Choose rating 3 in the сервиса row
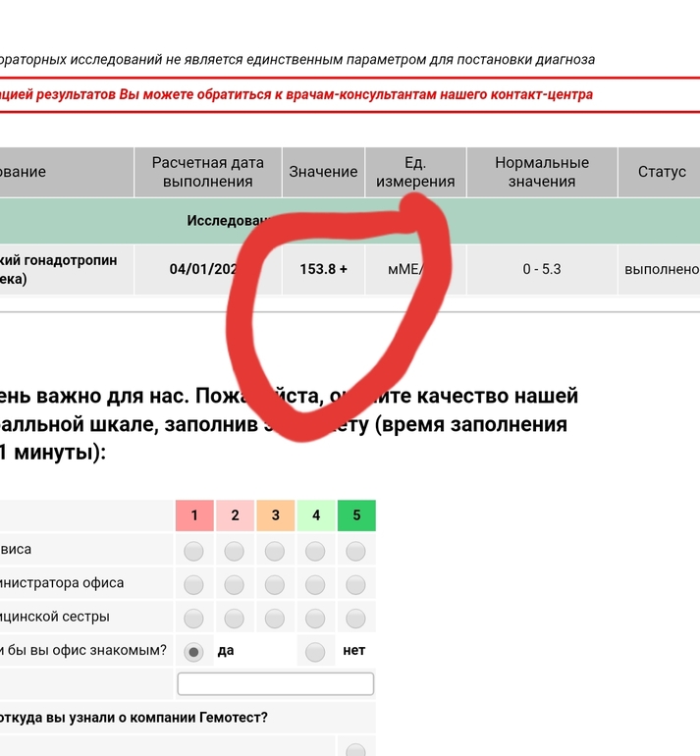Screen dimensions: 700x756 click(275, 552)
